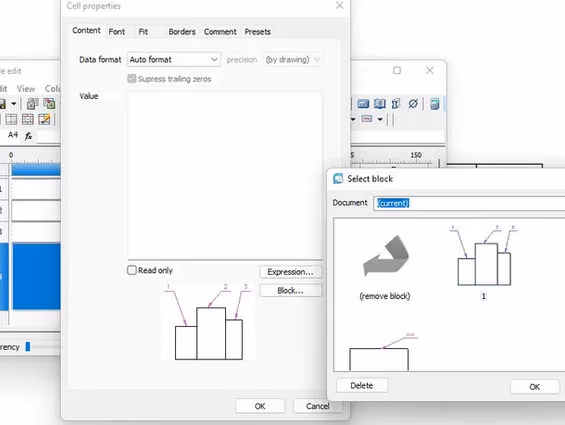The height and width of the screenshot is (425, 565).
Task: Click the Delete button in Select block
Action: [362, 385]
